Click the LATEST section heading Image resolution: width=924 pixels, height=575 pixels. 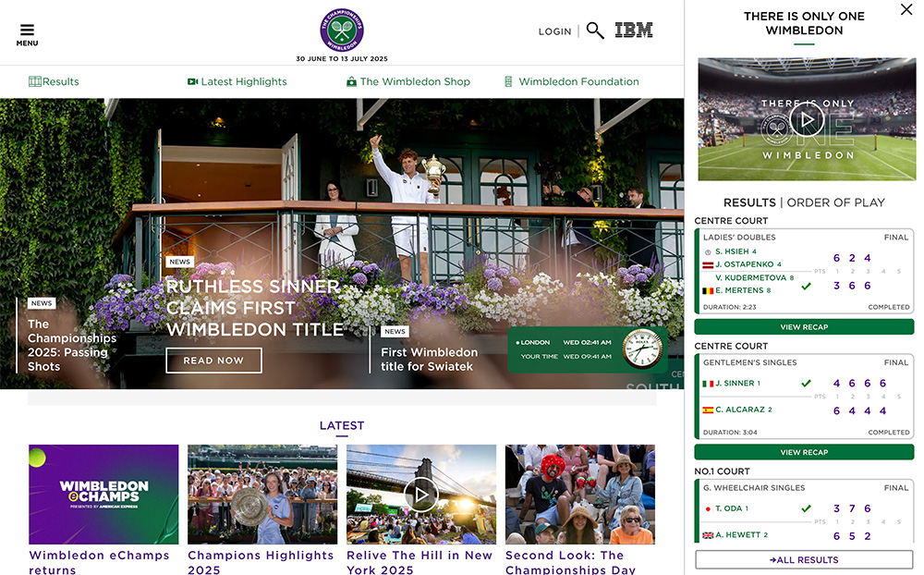coord(342,426)
